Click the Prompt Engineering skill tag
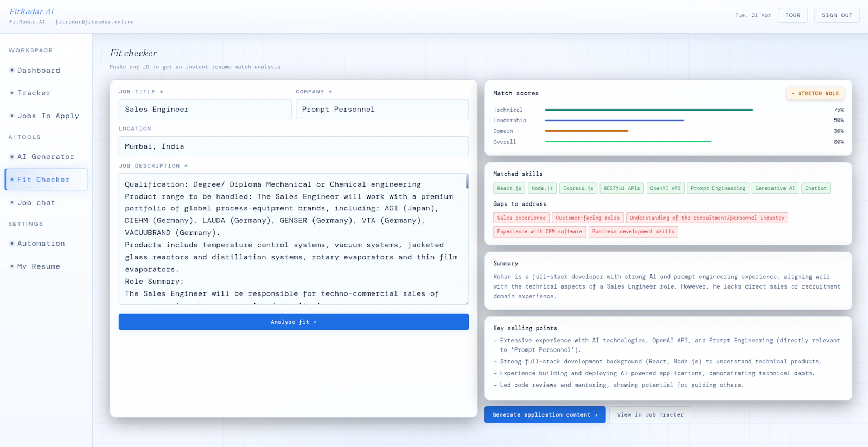This screenshot has height=447, width=868. [x=718, y=188]
